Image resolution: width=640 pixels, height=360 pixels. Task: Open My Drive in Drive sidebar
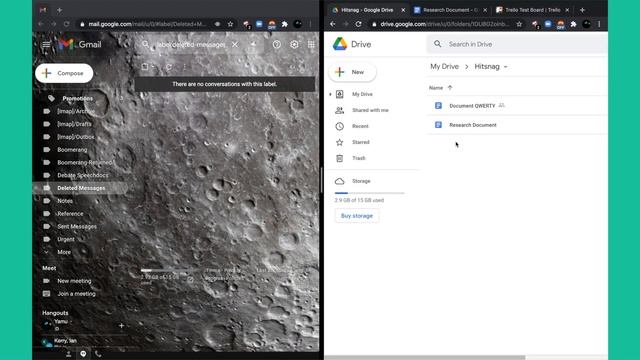point(362,94)
